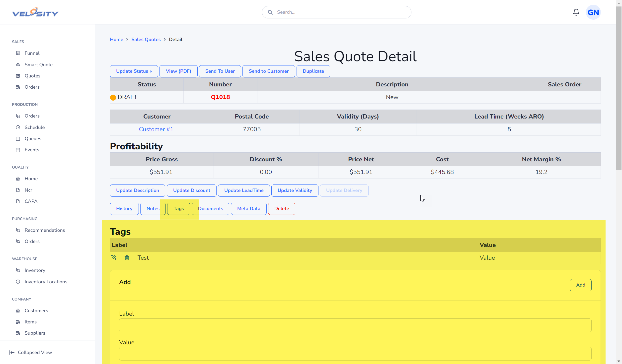Toggle Collapsed View of sidebar
The height and width of the screenshot is (364, 622).
pyautogui.click(x=31, y=352)
